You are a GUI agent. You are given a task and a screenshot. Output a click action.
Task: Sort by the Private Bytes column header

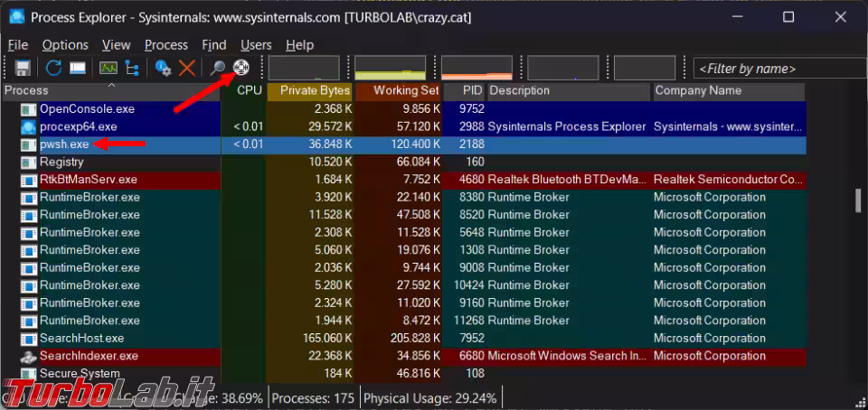[310, 90]
